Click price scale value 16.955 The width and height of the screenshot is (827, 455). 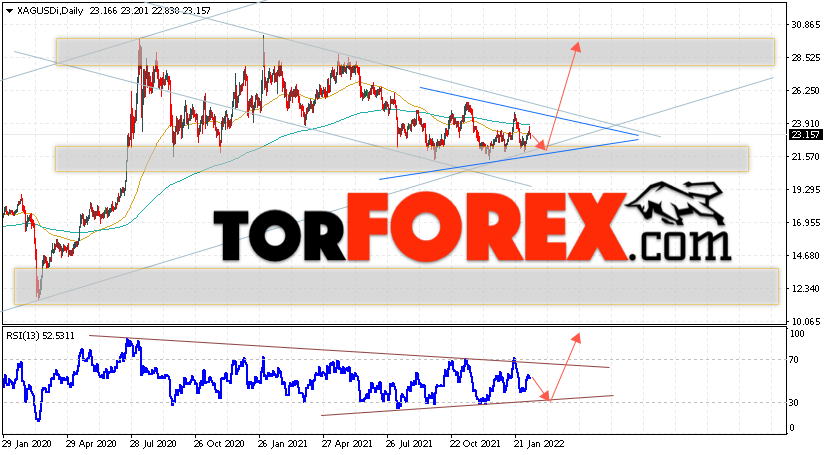805,222
